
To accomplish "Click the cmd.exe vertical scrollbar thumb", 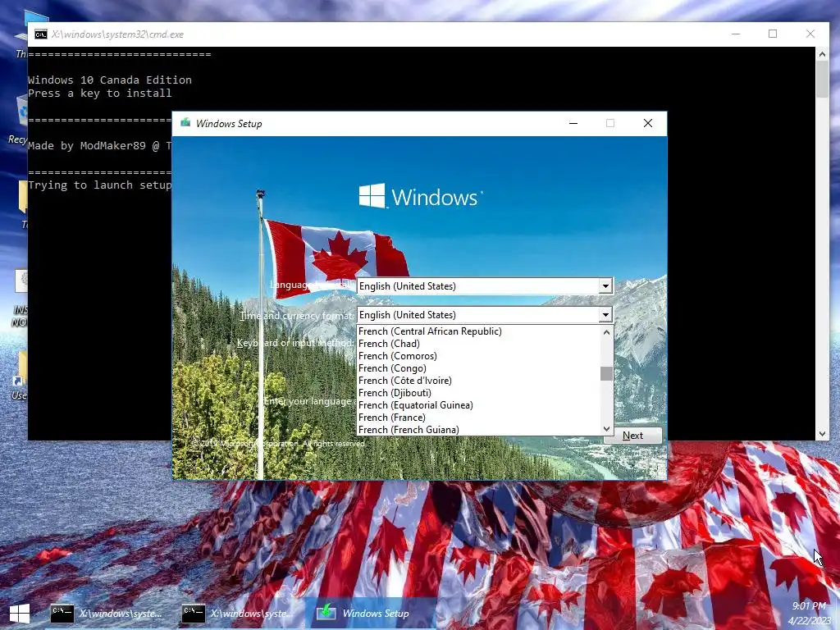I will 822,80.
